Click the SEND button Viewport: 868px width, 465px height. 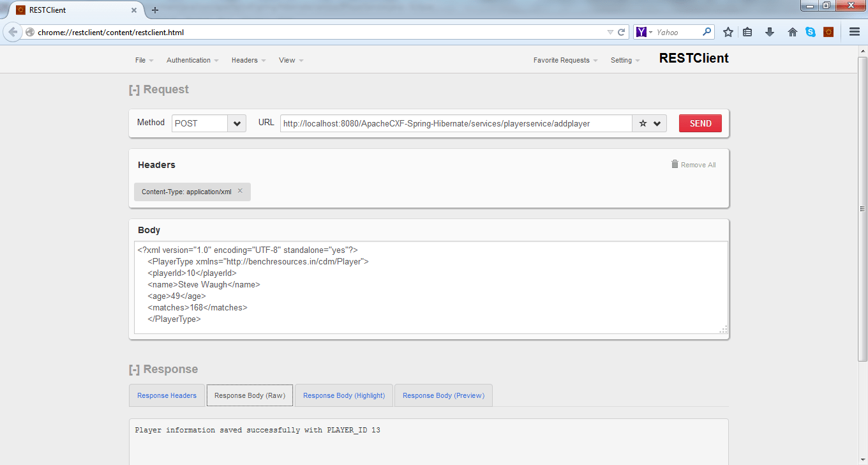tap(700, 123)
